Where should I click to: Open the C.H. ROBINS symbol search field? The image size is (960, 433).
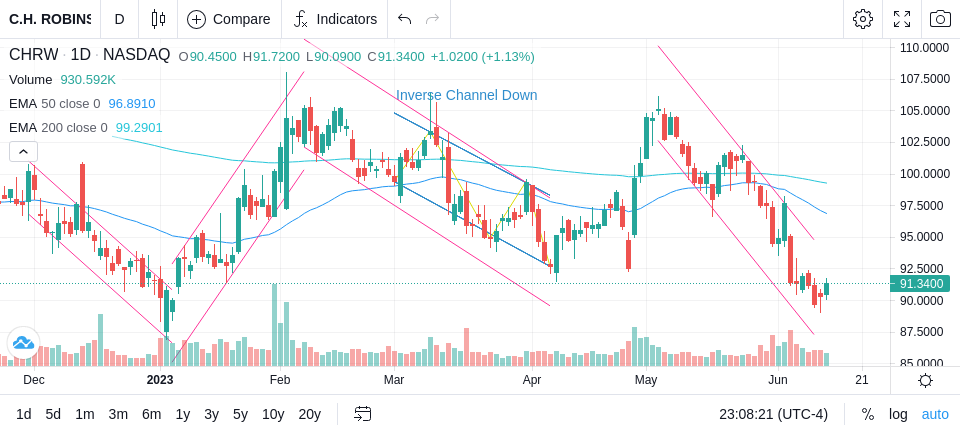50,19
